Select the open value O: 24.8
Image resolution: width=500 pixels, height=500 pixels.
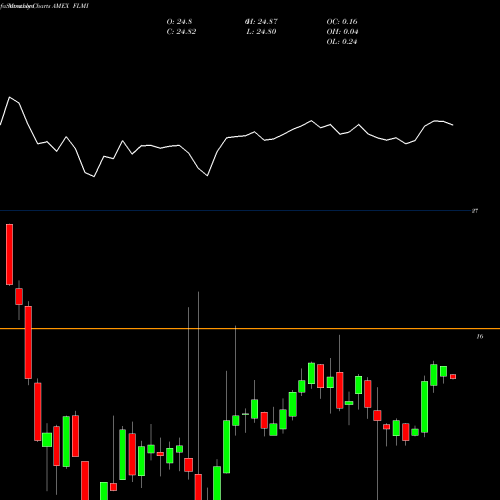coord(179,22)
